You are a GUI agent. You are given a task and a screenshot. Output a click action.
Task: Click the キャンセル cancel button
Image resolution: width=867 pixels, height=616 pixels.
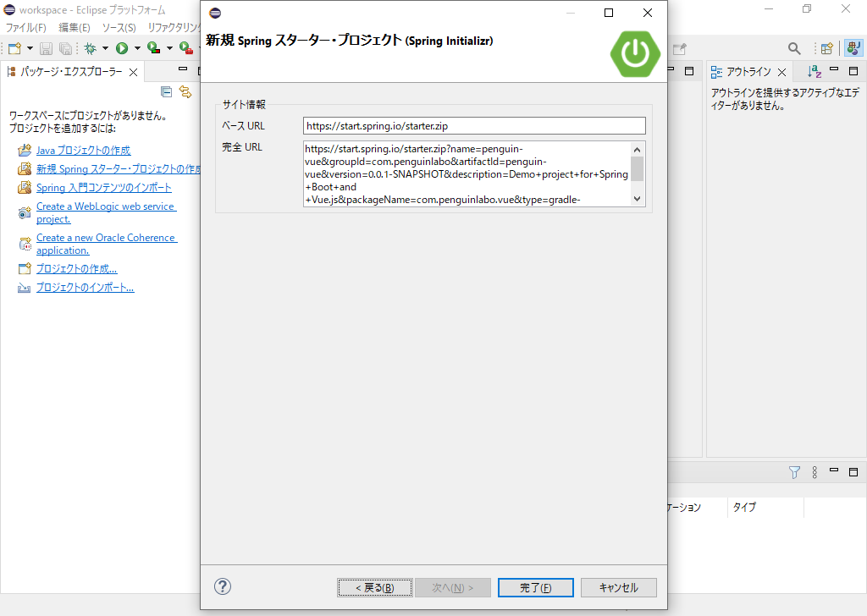tap(619, 588)
